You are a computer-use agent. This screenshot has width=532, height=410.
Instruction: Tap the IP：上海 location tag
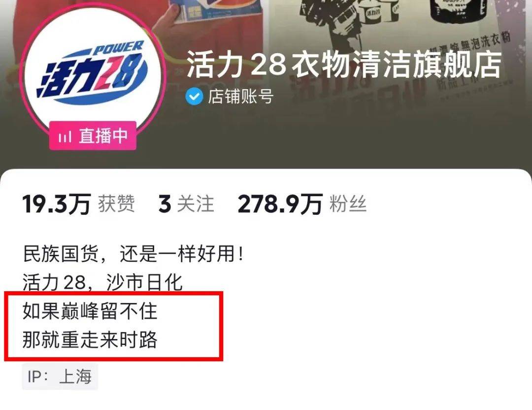60,376
